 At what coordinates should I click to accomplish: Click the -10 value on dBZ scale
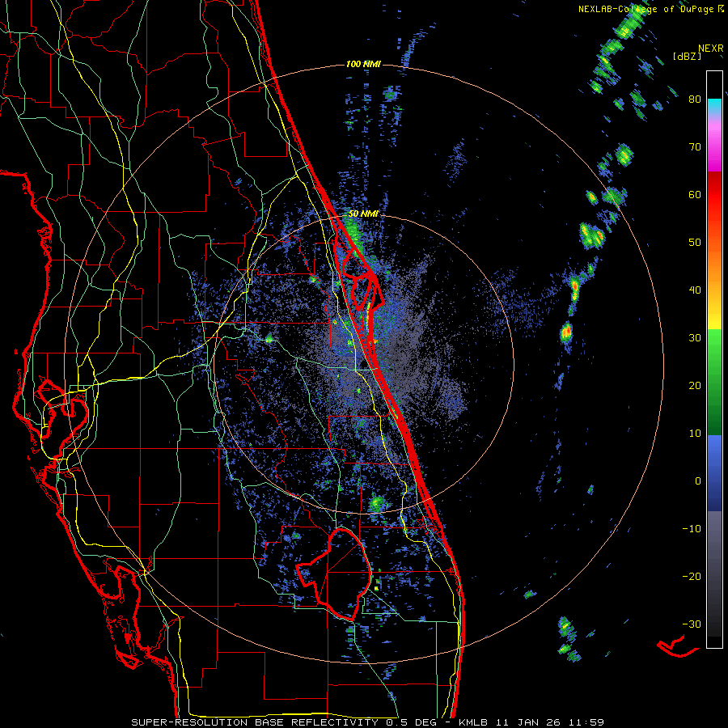click(692, 528)
